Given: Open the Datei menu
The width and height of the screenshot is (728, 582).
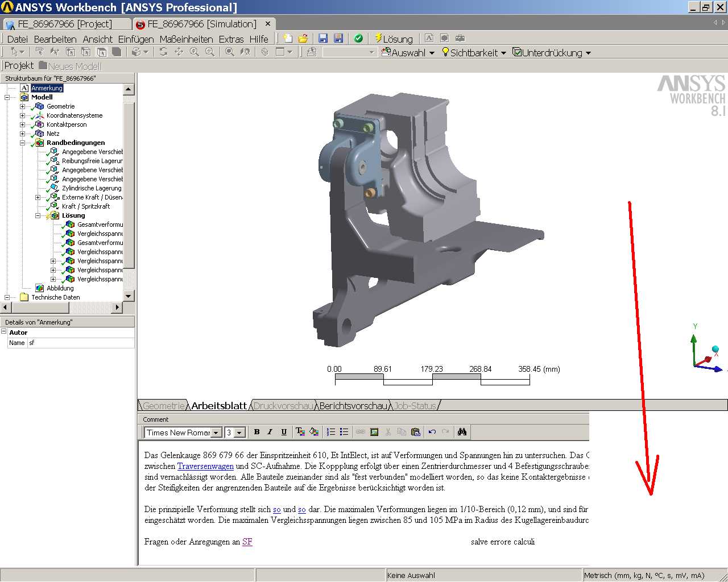Looking at the screenshot, I should point(17,39).
